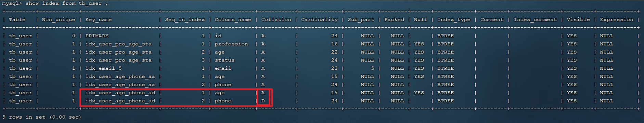
Task: Click the Seq_in_index value '3' in status row
Action: tap(203, 60)
